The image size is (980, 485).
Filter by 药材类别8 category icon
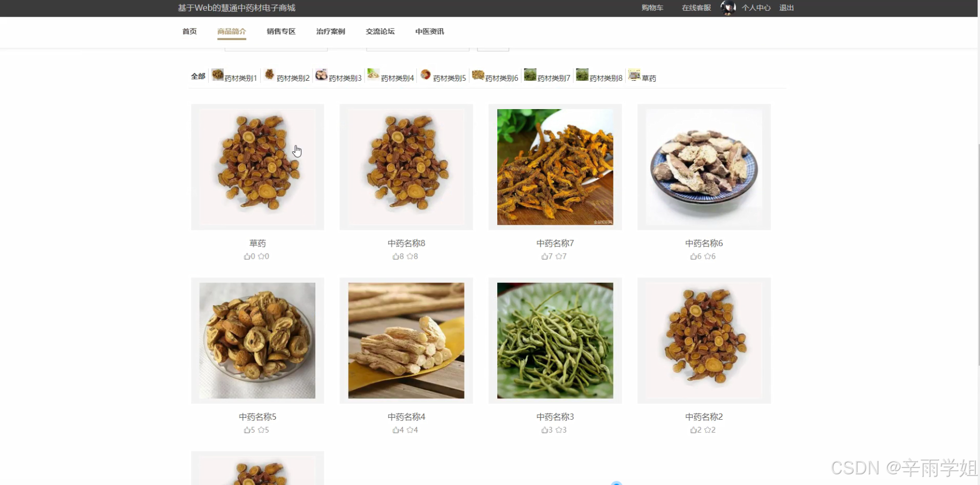(x=582, y=75)
